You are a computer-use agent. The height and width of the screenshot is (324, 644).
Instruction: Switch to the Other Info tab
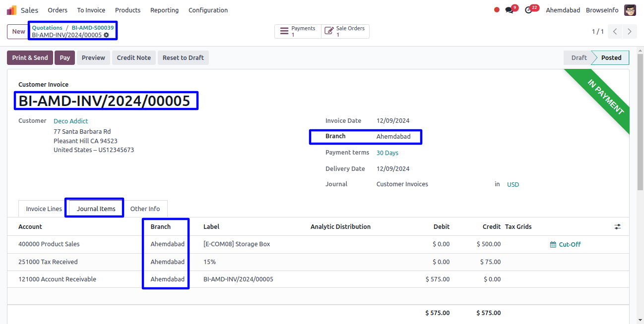tap(145, 209)
